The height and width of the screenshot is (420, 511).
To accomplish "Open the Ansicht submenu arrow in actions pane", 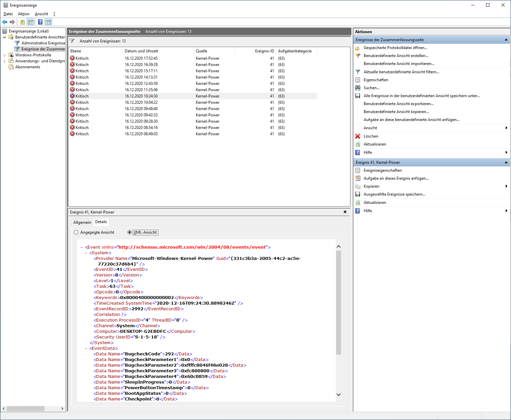I will [x=506, y=128].
